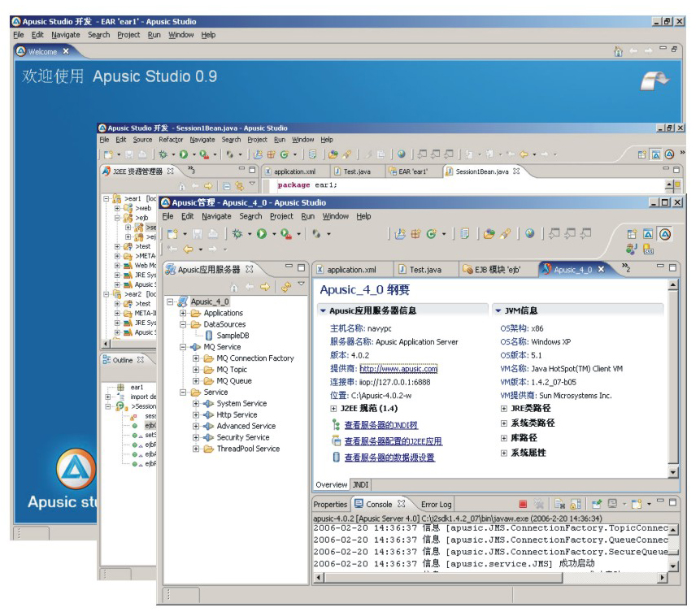Expand the 系统属性 section
The width and height of the screenshot is (700, 616).
[504, 453]
